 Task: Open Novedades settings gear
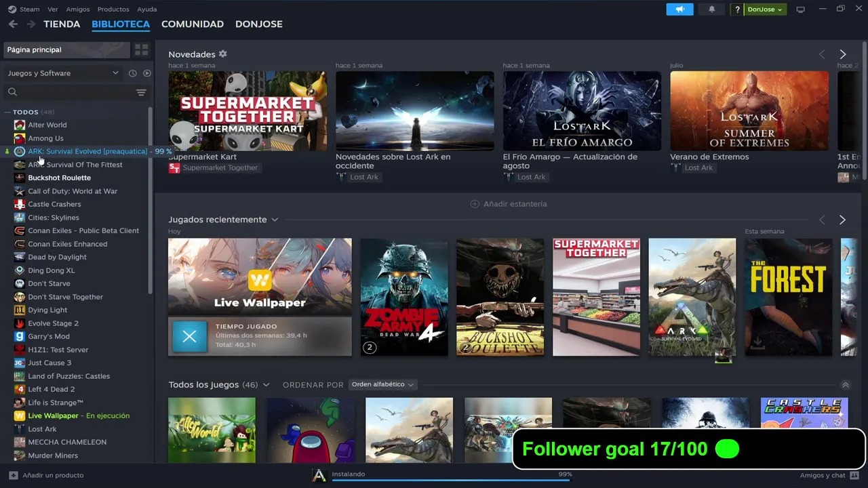pos(222,54)
